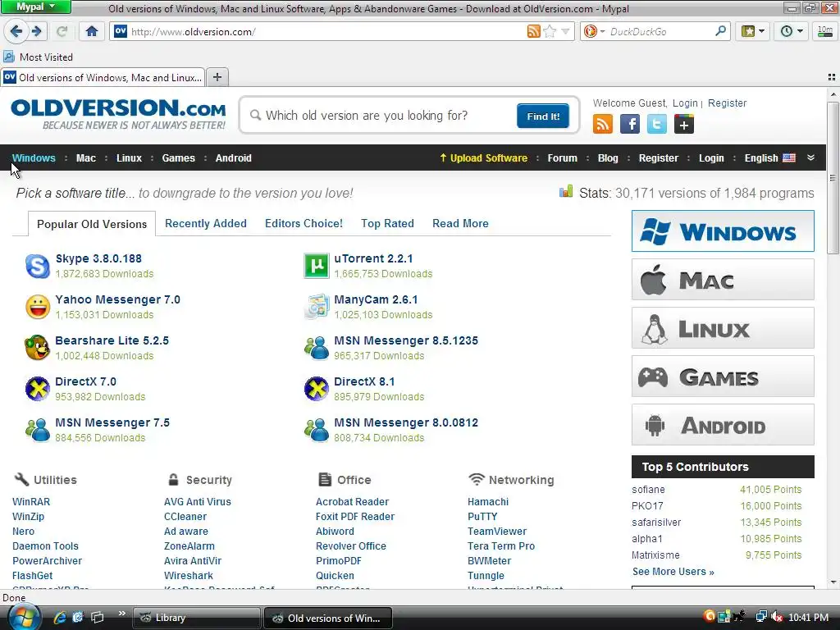This screenshot has height=630, width=840.
Task: Click See More Users link
Action: click(673, 572)
